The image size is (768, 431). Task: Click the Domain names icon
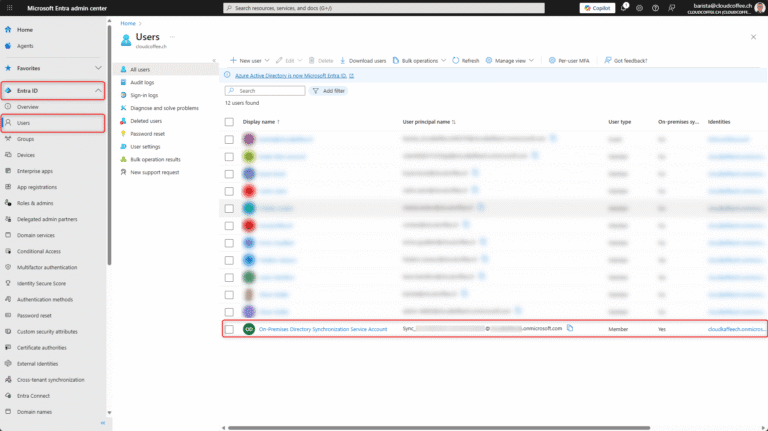(8, 411)
